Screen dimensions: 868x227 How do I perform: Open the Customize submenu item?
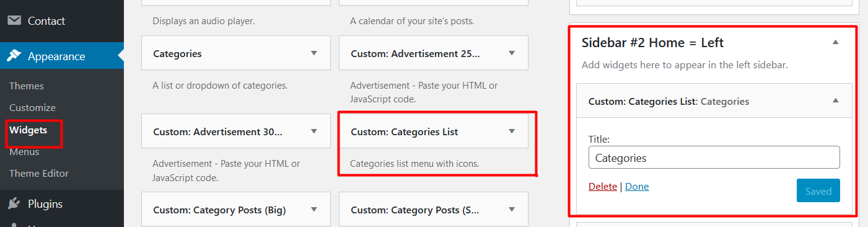coord(32,107)
